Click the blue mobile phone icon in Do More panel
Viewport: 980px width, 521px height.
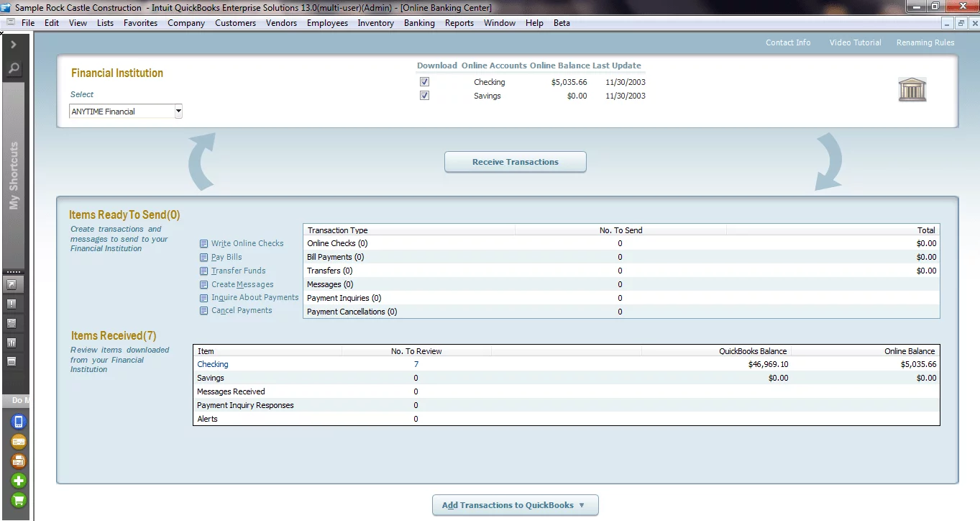pos(18,422)
